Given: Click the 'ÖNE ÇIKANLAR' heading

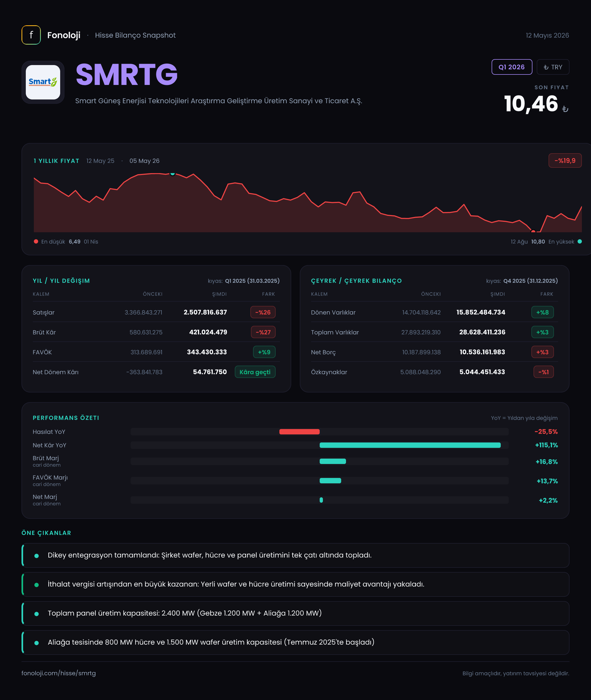Looking at the screenshot, I should [46, 533].
